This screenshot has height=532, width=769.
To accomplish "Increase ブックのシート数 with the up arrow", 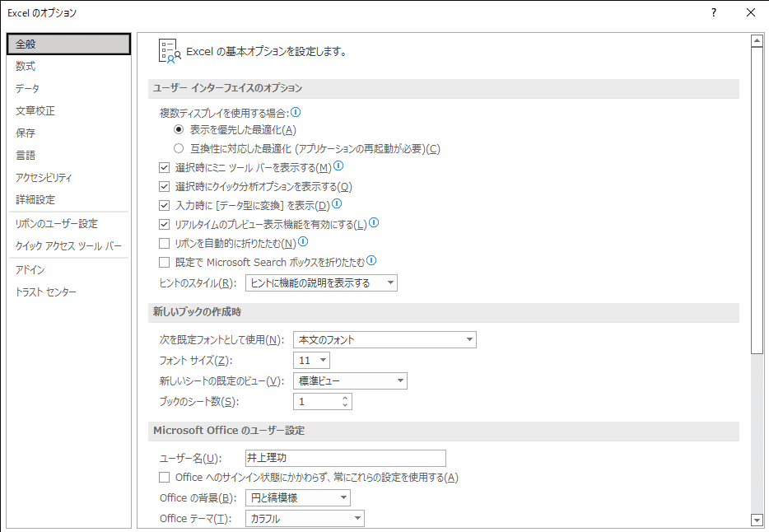I will click(345, 398).
